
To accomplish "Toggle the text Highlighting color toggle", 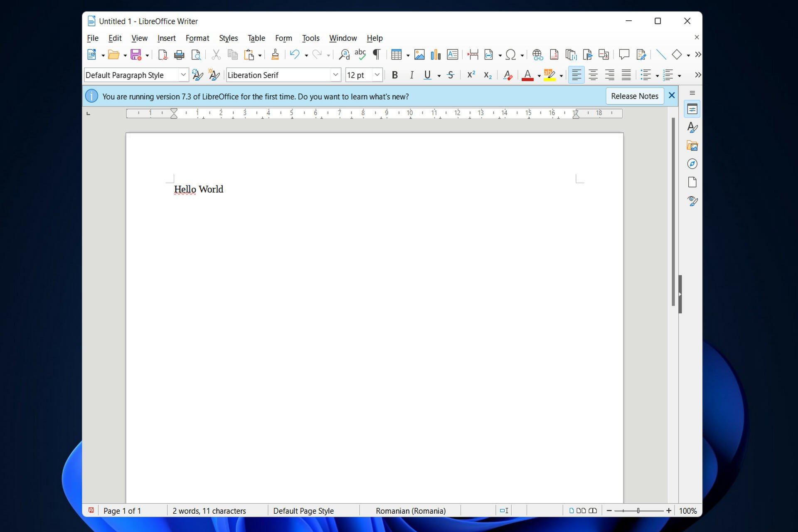I will click(548, 74).
